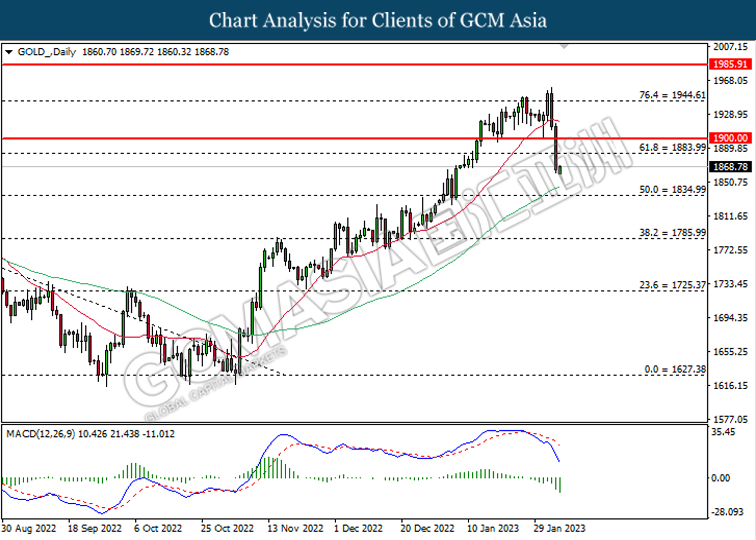Select the red 1985.91 price label
Image resolution: width=756 pixels, height=540 pixels.
pyautogui.click(x=730, y=64)
